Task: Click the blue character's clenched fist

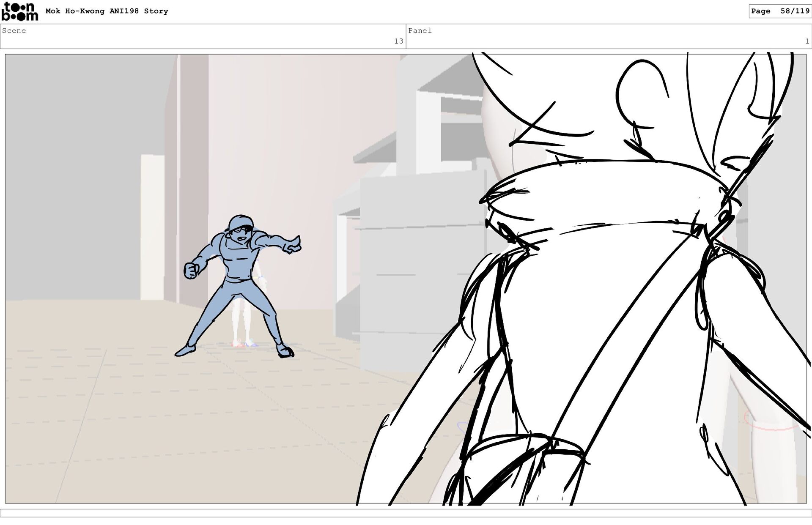Action: (191, 271)
